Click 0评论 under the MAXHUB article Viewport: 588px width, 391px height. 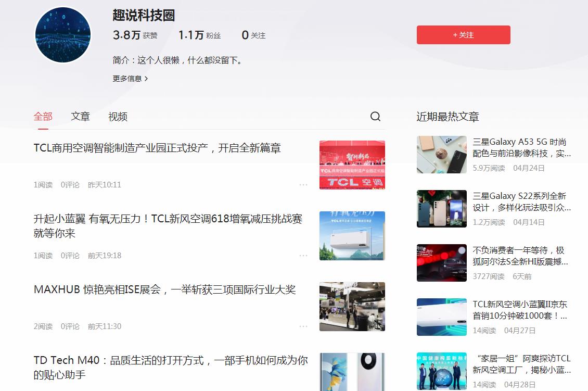70,326
